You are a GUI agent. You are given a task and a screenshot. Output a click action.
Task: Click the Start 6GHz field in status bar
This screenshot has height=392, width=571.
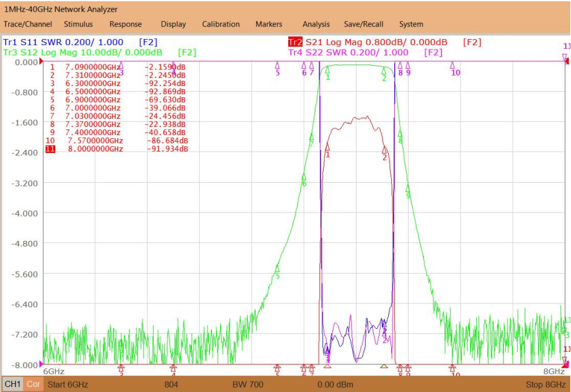(68, 385)
